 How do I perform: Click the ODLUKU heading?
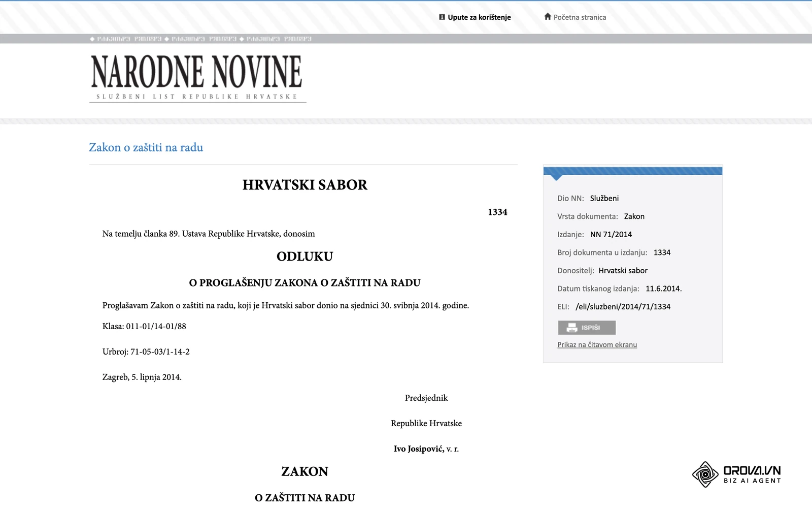[x=304, y=257]
